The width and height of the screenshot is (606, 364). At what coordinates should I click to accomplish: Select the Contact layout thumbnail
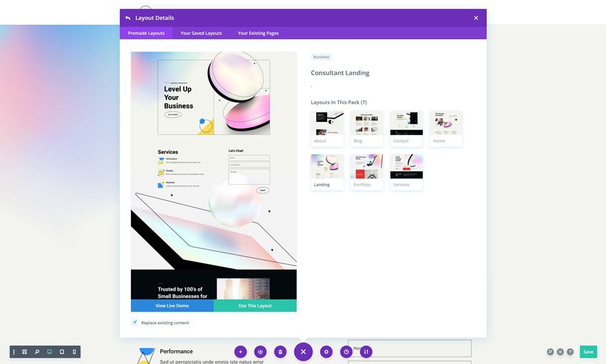(406, 129)
